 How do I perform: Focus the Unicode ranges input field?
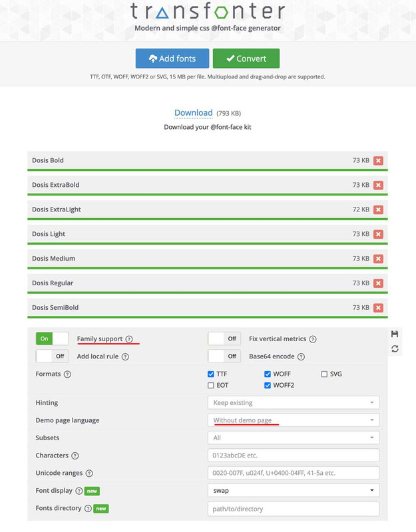[294, 473]
